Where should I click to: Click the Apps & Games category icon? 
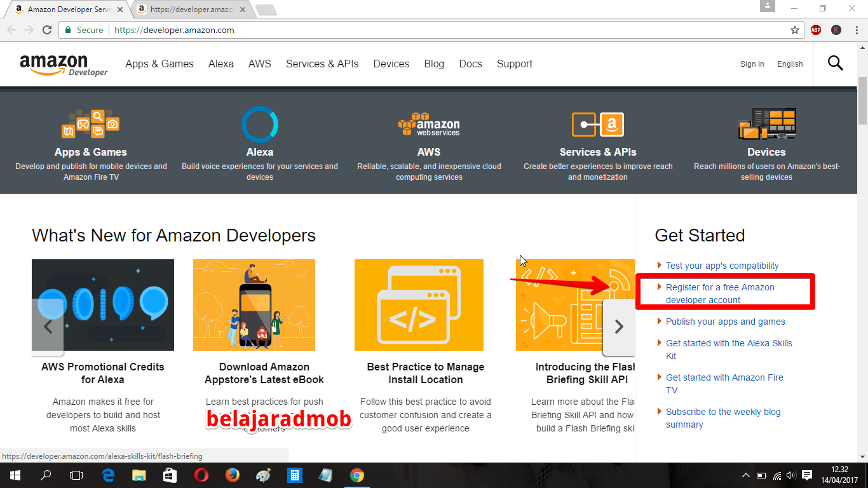pyautogui.click(x=90, y=124)
